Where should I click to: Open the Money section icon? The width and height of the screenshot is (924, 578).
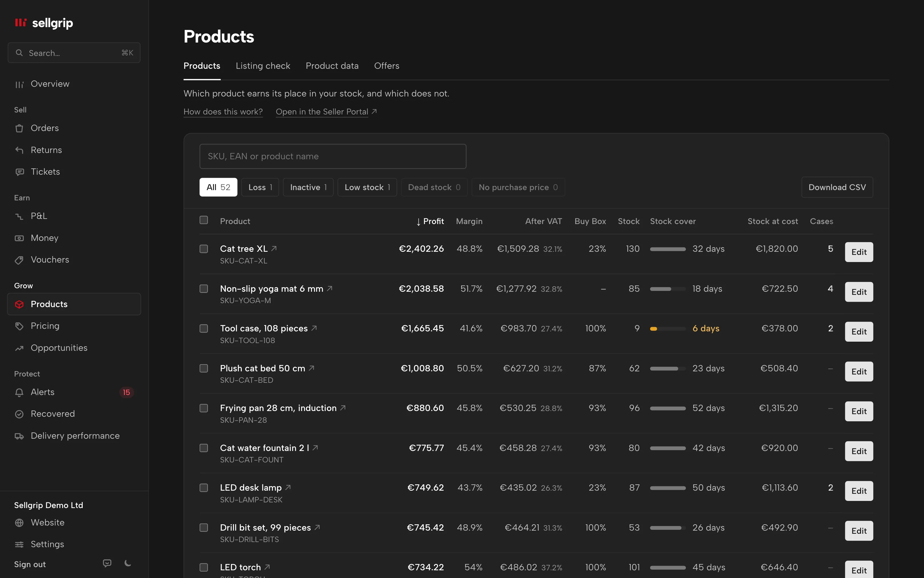pyautogui.click(x=19, y=238)
